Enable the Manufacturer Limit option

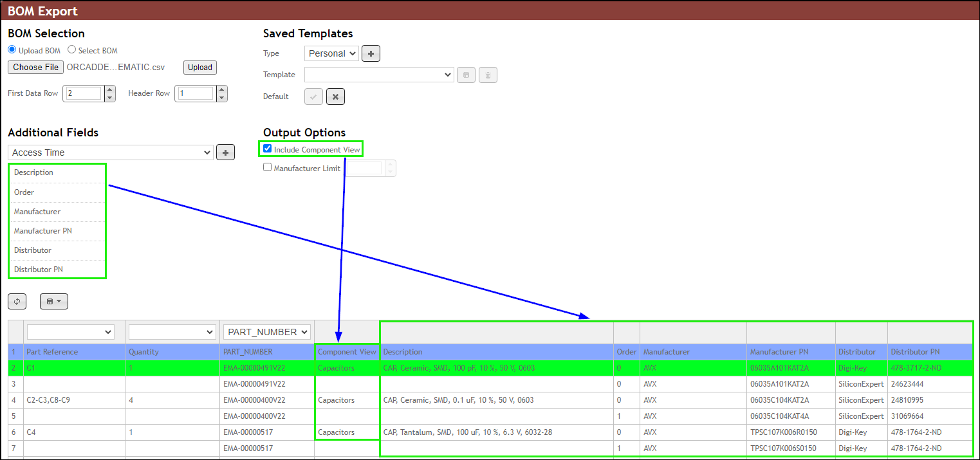[267, 168]
